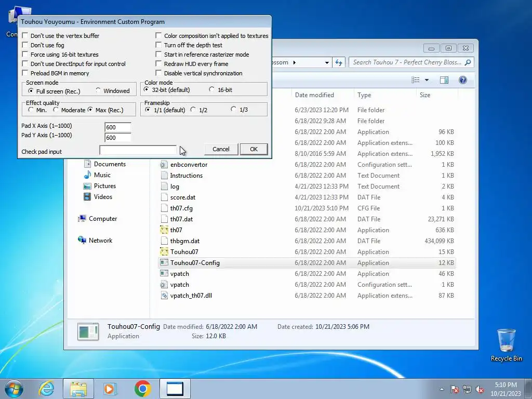Screen dimensions: 532x399
Task: Select the th07.cfg file icon
Action: [164, 208]
